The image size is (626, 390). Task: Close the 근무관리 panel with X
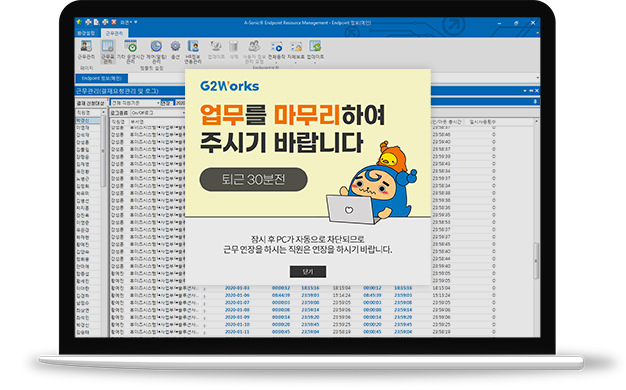pyautogui.click(x=537, y=91)
